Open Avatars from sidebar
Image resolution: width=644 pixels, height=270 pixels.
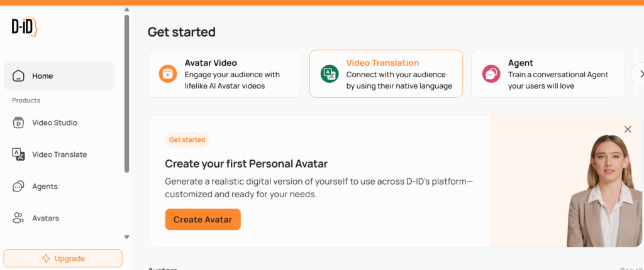(x=58, y=218)
